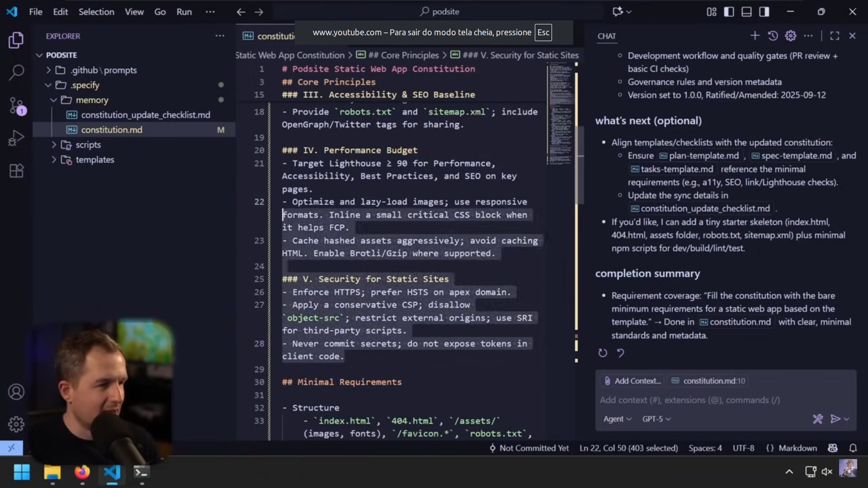Retry the last chat response

point(603,353)
